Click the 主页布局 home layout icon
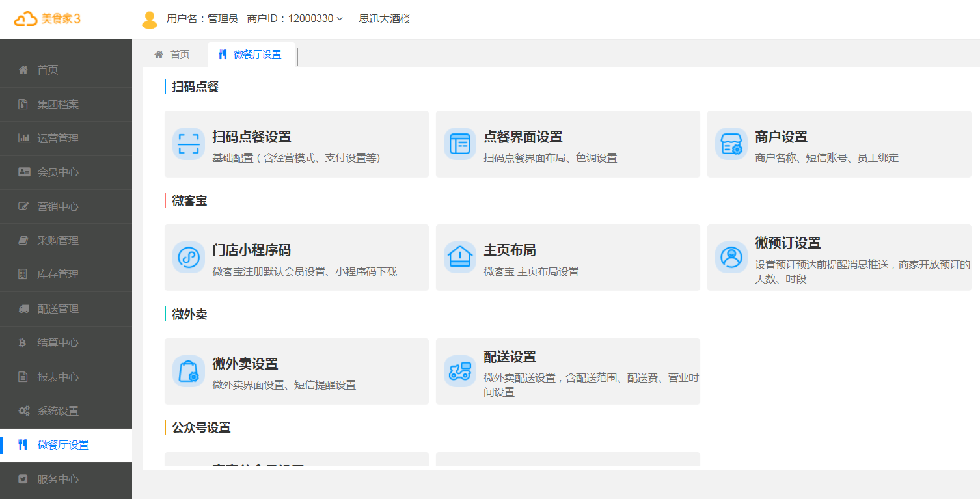Screen dimensions: 980x499 point(459,258)
